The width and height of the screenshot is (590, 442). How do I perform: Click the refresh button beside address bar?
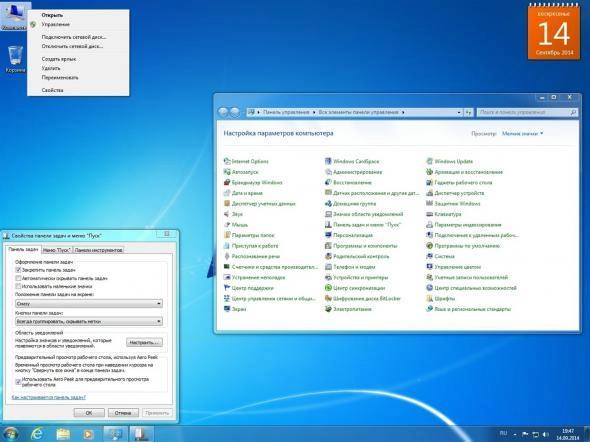point(468,112)
